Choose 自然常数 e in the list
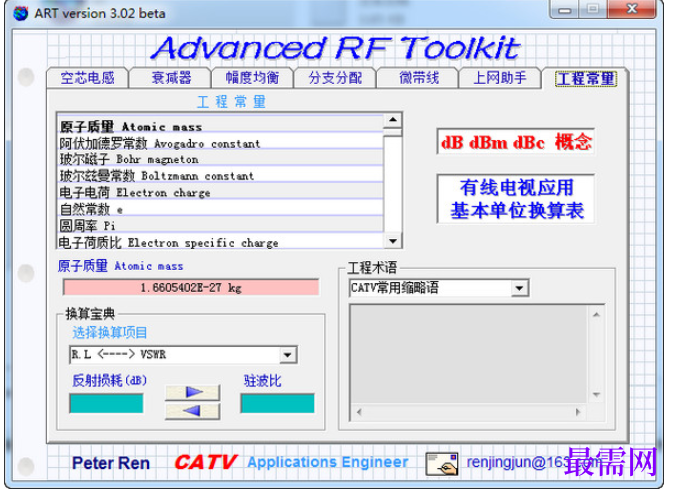The image size is (676, 493). pos(220,209)
